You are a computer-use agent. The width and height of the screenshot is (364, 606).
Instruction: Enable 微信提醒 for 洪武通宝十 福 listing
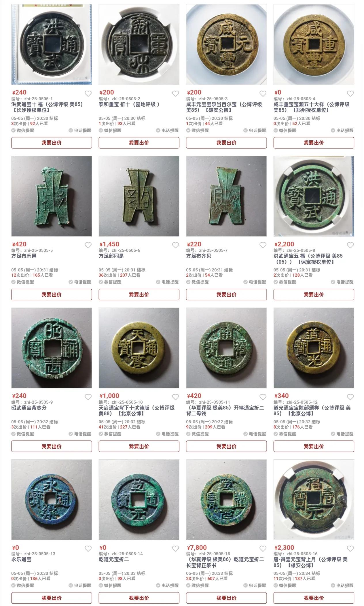pyautogui.click(x=23, y=130)
